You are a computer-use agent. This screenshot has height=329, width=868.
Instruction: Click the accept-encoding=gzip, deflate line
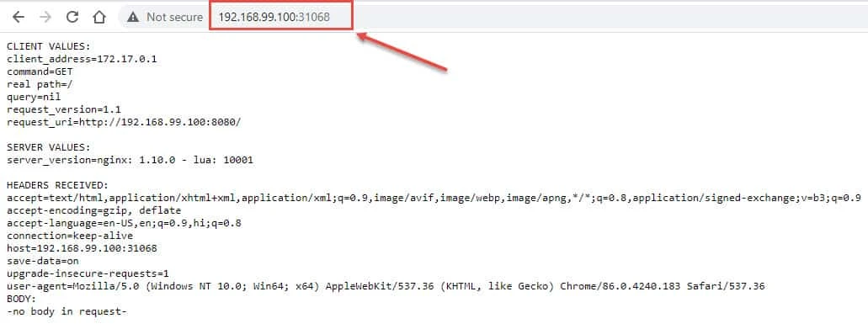(94, 210)
